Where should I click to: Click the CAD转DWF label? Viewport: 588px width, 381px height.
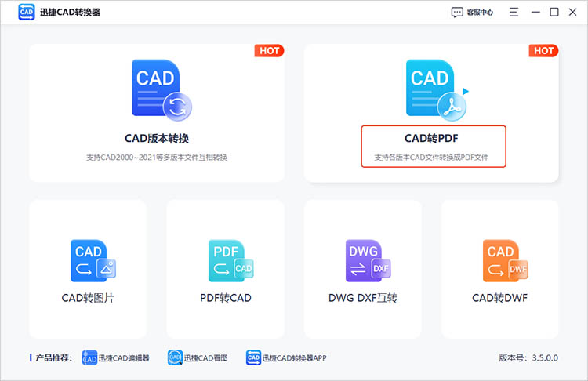(500, 298)
